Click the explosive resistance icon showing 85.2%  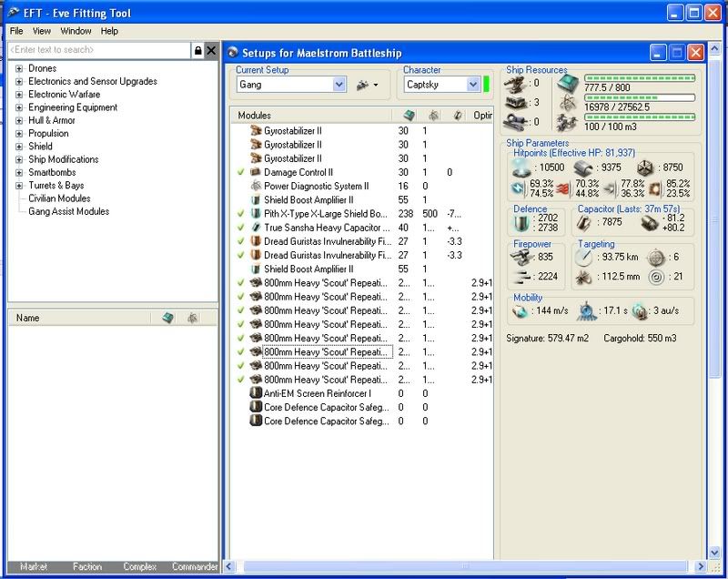(x=654, y=189)
